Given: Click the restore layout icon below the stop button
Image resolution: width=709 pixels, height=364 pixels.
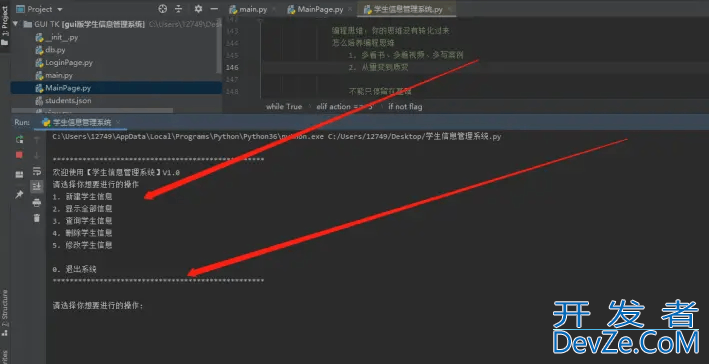Looking at the screenshot, I should (19, 175).
